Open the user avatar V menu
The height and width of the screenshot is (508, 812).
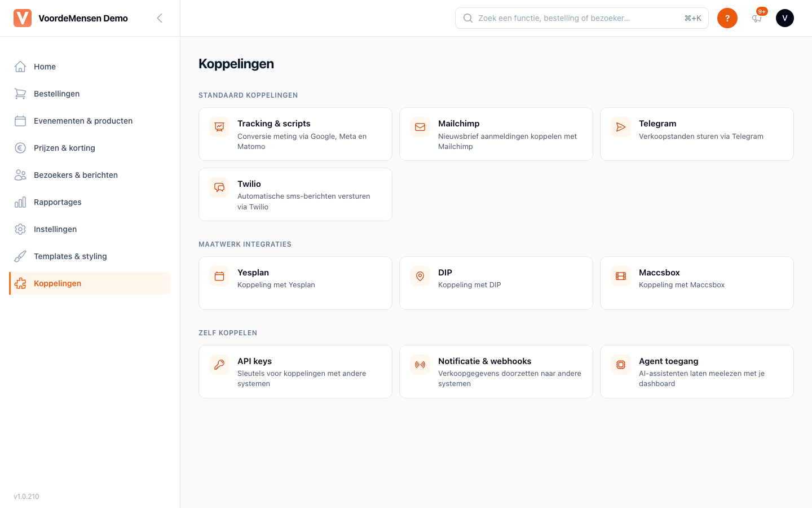785,18
